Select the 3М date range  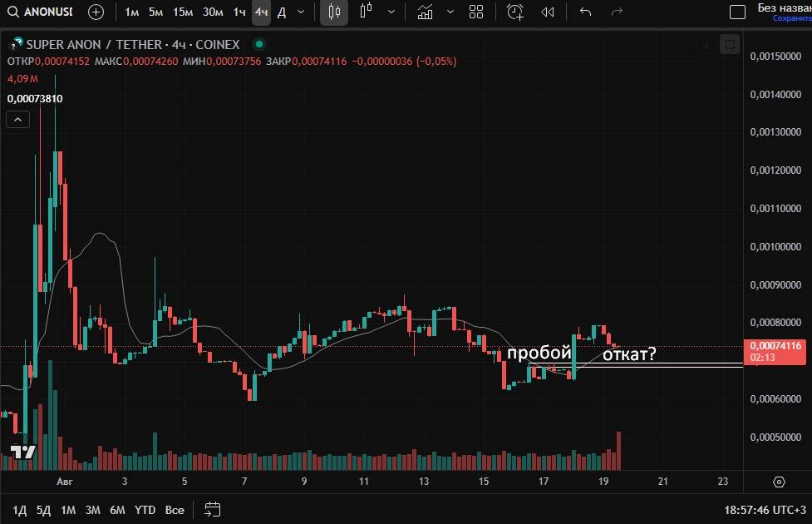[93, 509]
